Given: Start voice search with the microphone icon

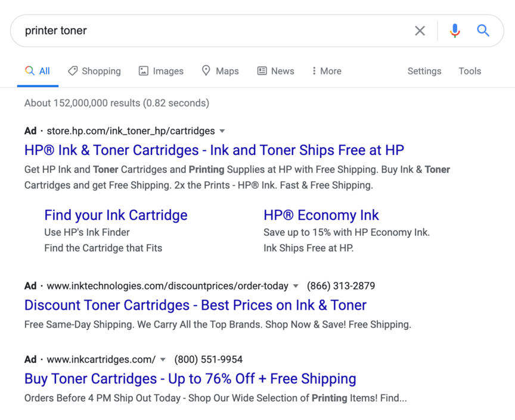Looking at the screenshot, I should [455, 31].
